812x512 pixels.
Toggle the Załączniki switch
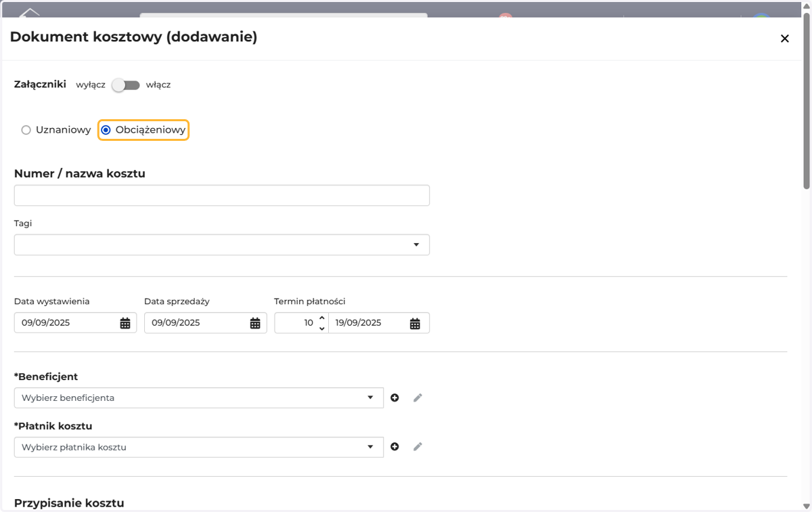126,85
